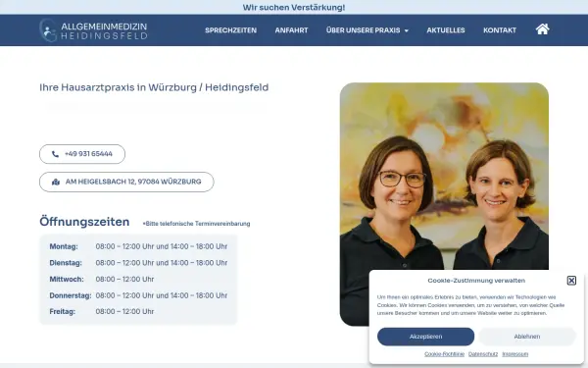
Task: Expand the Über unsere Praxis dropdown arrow
Action: 406,30
